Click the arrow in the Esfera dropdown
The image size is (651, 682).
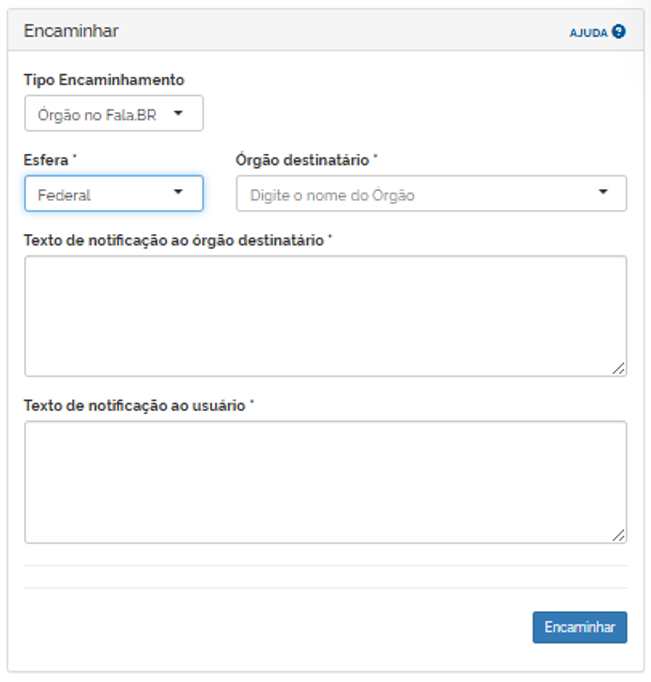[x=178, y=192]
